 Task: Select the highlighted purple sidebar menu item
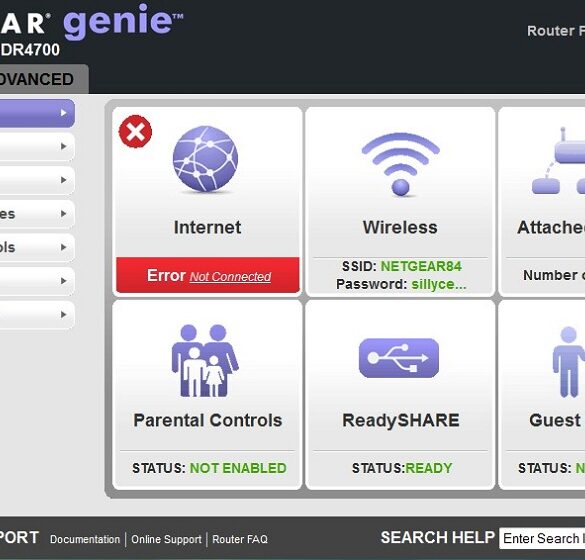click(x=37, y=113)
